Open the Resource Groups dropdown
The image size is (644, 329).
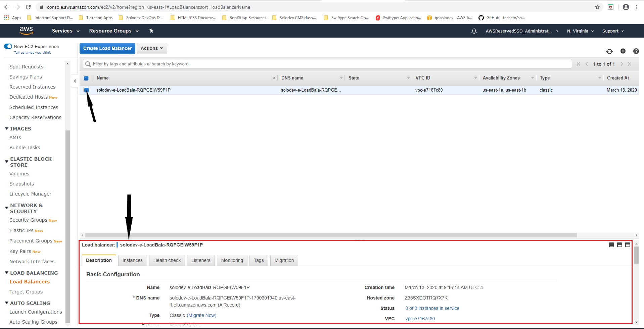(x=114, y=31)
